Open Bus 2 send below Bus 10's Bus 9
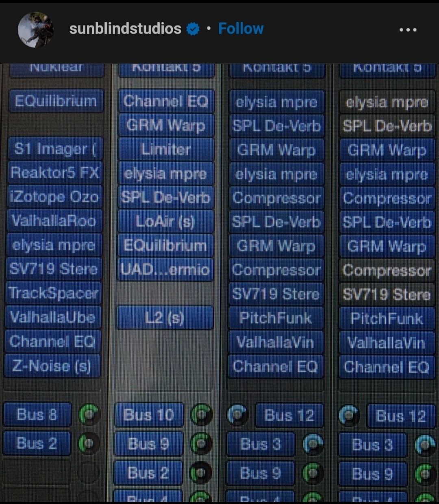 click(148, 473)
